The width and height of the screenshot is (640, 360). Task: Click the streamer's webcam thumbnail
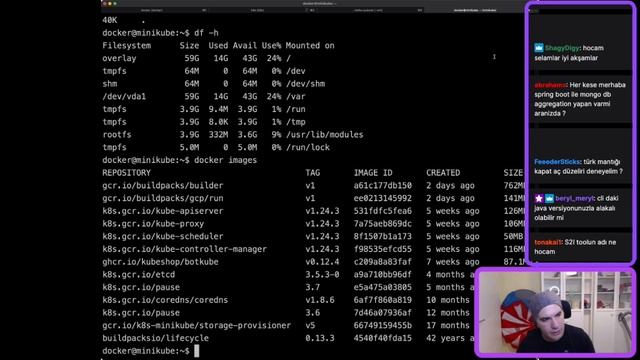point(555,312)
